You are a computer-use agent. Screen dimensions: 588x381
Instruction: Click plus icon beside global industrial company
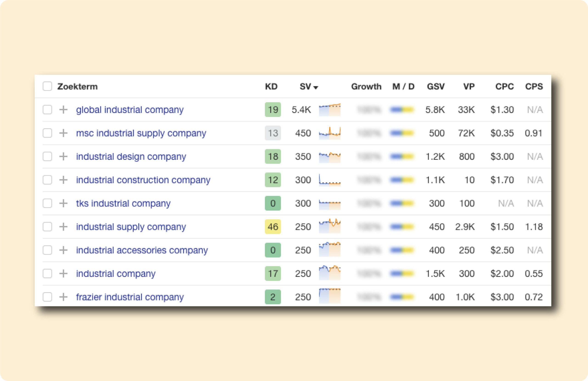63,110
